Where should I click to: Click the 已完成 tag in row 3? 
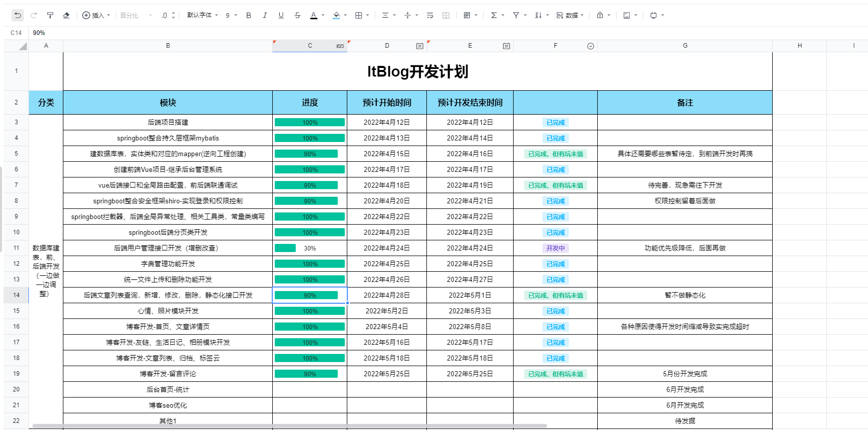[x=556, y=123]
